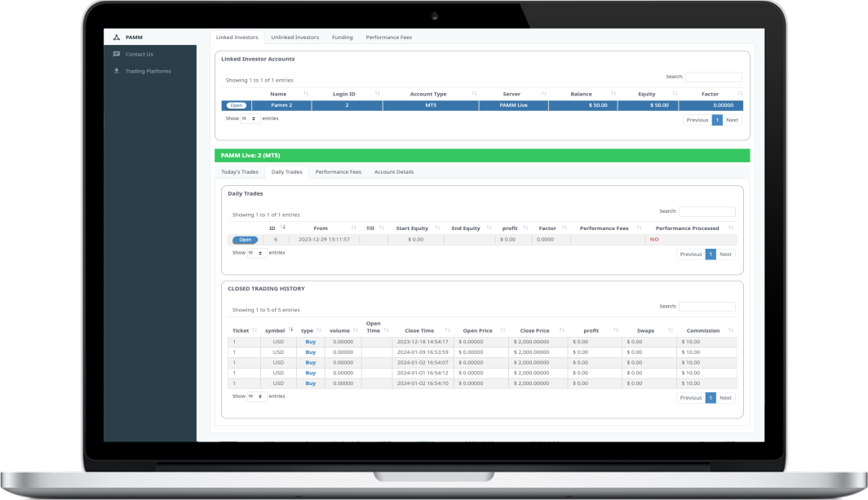Open entries-per-page dropdown in Daily Trades
The width and height of the screenshot is (868, 500).
256,253
